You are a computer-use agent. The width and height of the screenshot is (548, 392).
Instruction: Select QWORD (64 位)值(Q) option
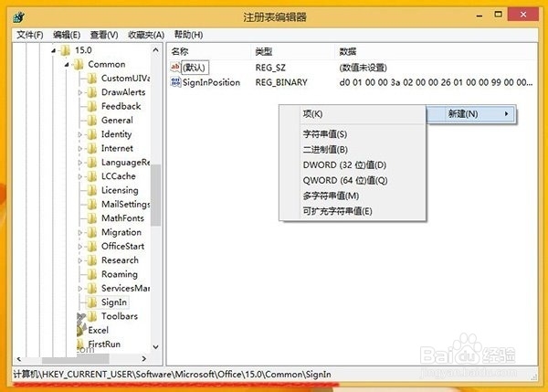353,180
